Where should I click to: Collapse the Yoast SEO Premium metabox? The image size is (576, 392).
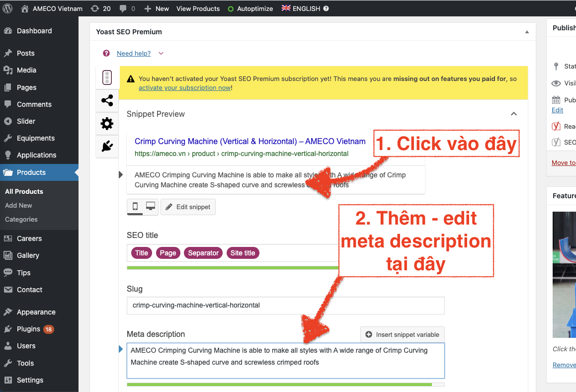point(527,32)
